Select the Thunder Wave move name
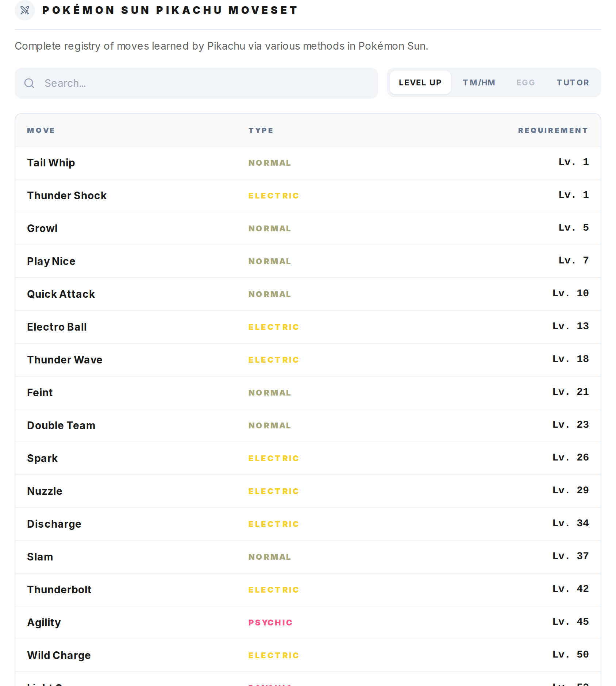Screen dimensions: 616x686 65,360
